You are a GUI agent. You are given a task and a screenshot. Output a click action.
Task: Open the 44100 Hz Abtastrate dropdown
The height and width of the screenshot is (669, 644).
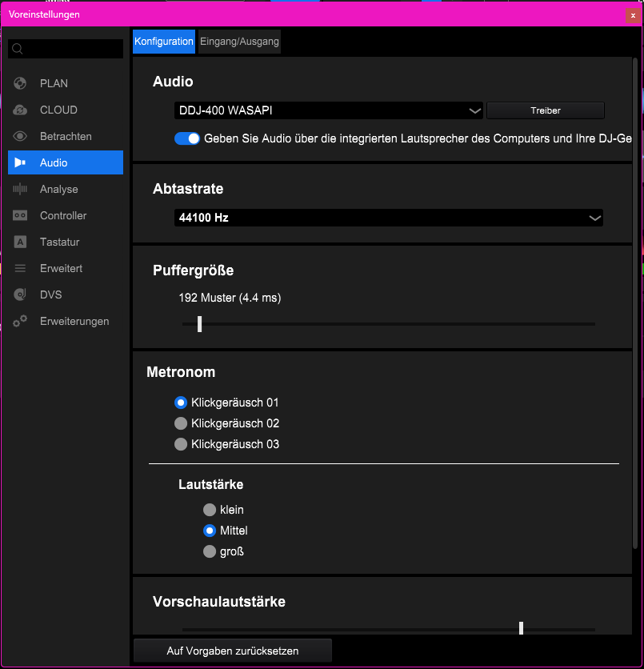point(389,218)
